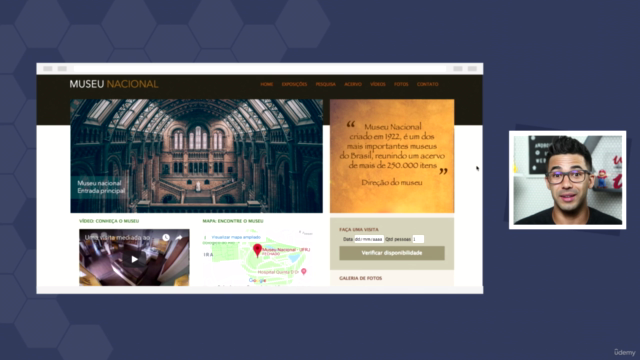Click the MUSEU NACIONAL site logo
The height and width of the screenshot is (360, 640).
(x=114, y=84)
